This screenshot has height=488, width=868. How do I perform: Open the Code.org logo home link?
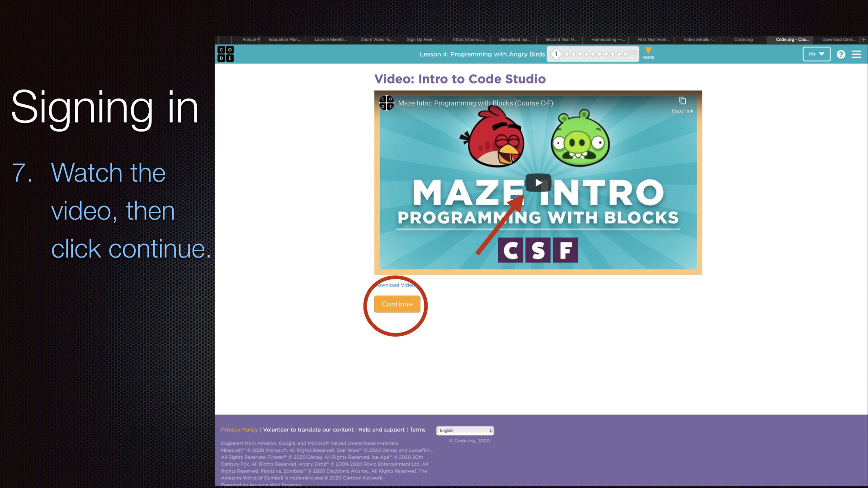(x=226, y=54)
